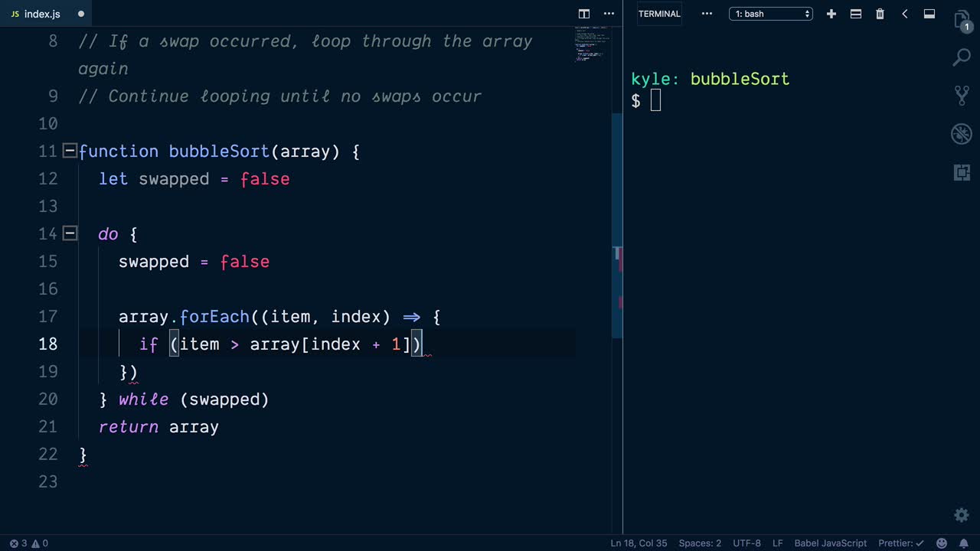Screen dimensions: 980x551
Task: Change language mode from Babel JavaScript
Action: coord(830,543)
